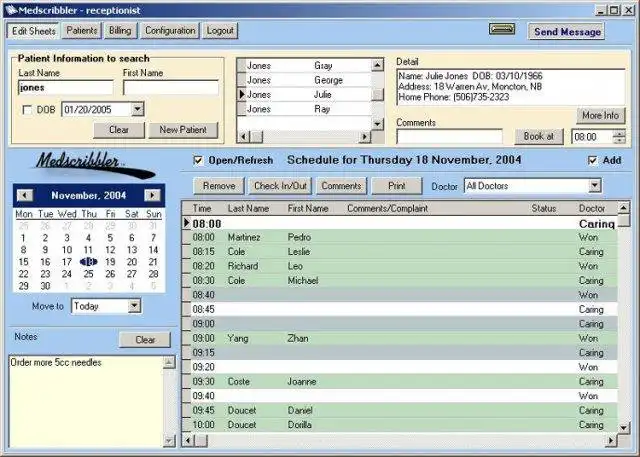This screenshot has width=640, height=457.
Task: Click the Book at button
Action: click(x=539, y=136)
